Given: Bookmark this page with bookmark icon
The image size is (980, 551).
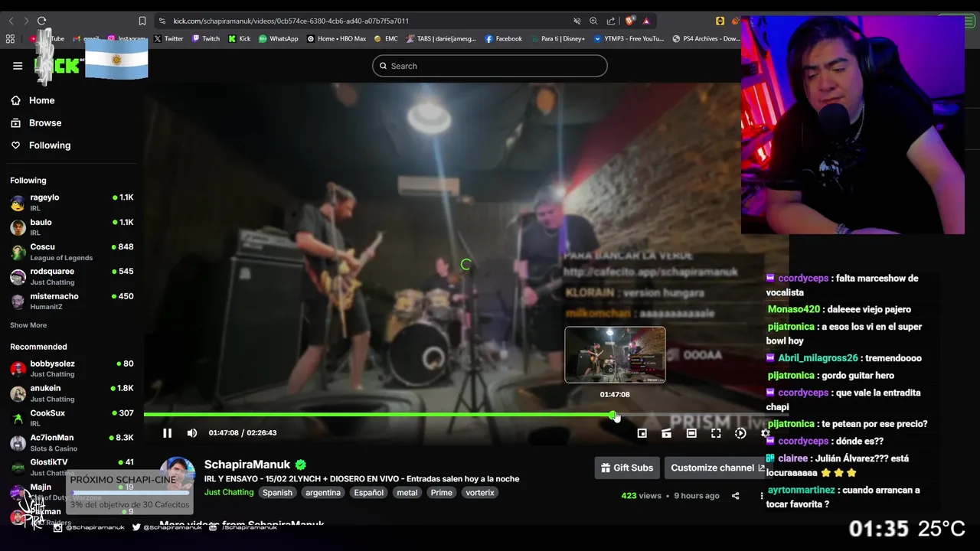Looking at the screenshot, I should click(142, 21).
